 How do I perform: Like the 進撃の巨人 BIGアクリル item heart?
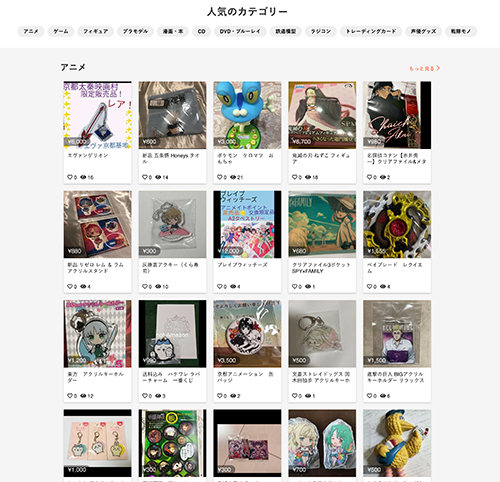click(369, 396)
